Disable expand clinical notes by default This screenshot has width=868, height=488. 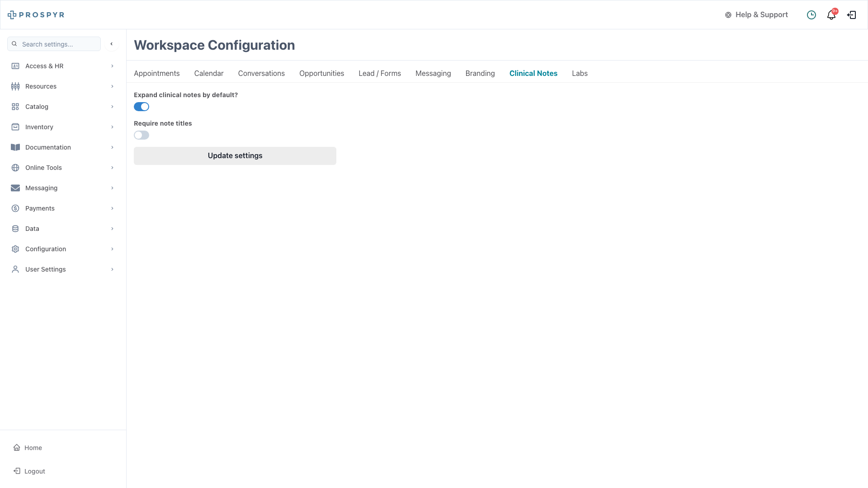coord(142,107)
